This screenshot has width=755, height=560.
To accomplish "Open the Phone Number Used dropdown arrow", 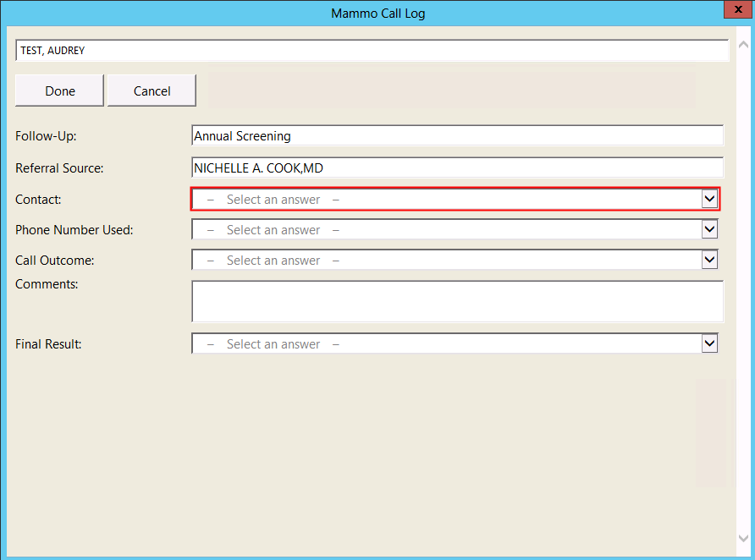I will click(709, 229).
